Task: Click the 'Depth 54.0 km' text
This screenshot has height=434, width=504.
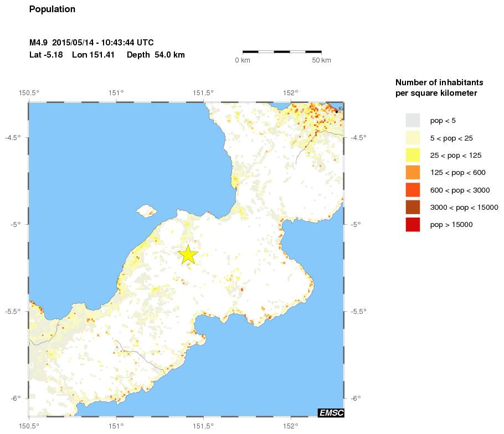Action: pos(156,55)
